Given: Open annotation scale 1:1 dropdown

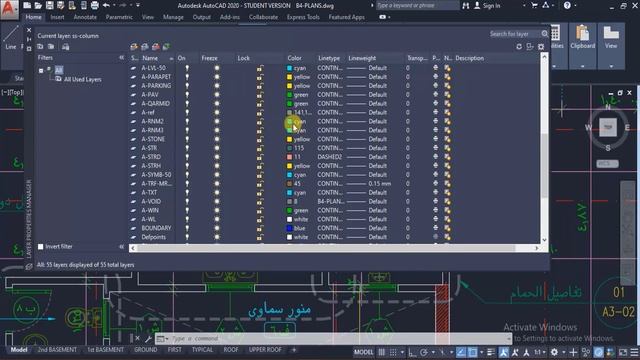Looking at the screenshot, I should point(540,352).
